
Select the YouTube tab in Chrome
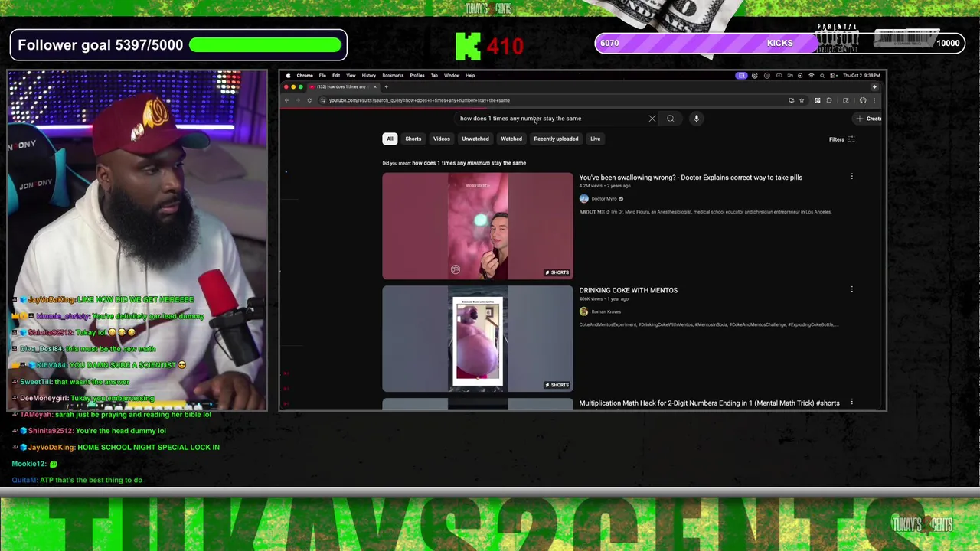pos(341,87)
